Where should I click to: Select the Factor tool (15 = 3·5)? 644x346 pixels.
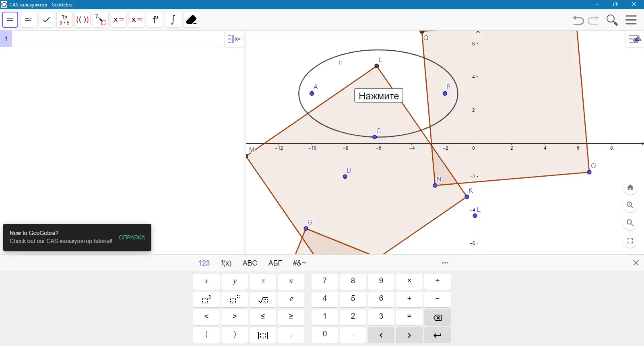pos(64,20)
